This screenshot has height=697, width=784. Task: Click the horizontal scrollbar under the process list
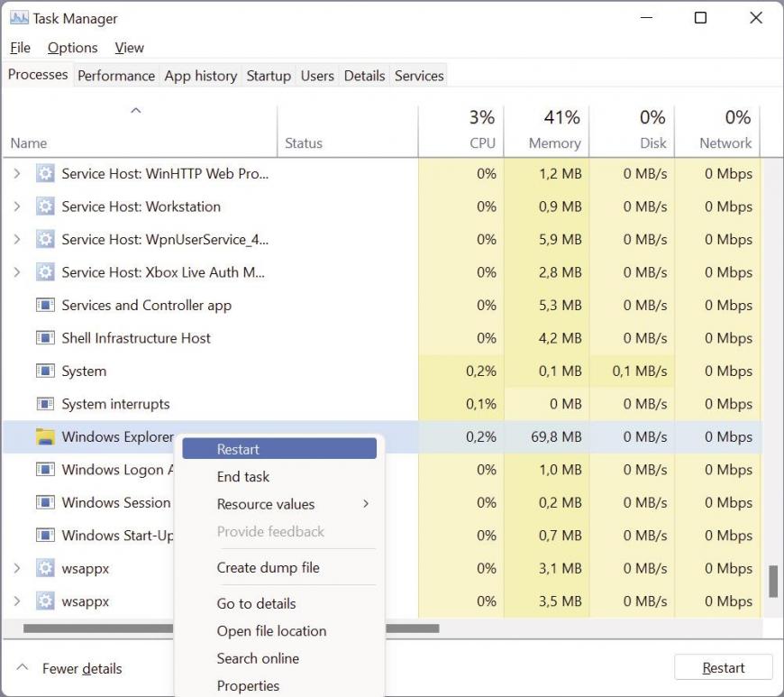(232, 628)
